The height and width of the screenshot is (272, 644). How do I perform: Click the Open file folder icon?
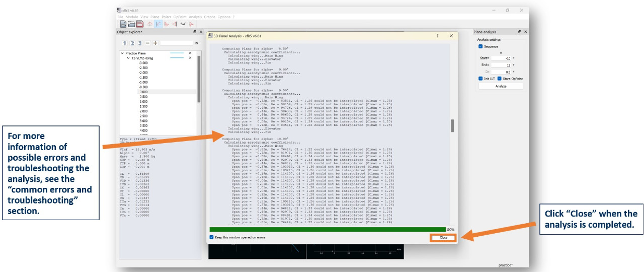(131, 24)
